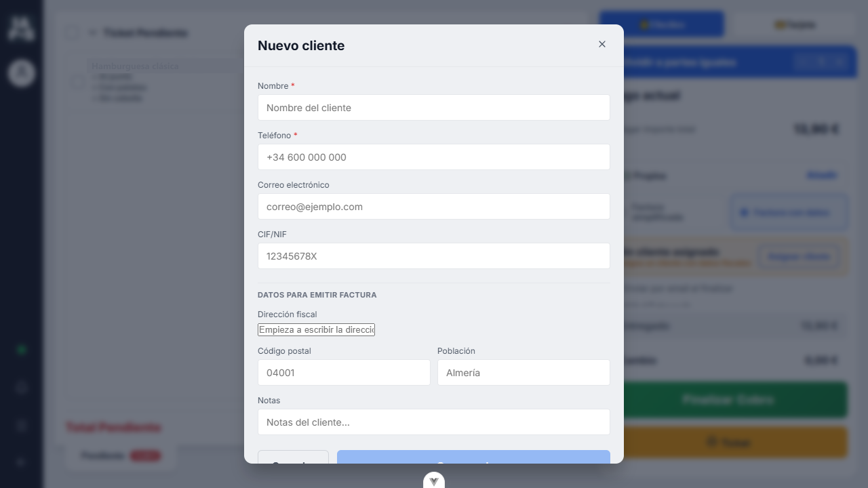Click the green Finalizar Cobro button
The image size is (868, 488).
[728, 400]
